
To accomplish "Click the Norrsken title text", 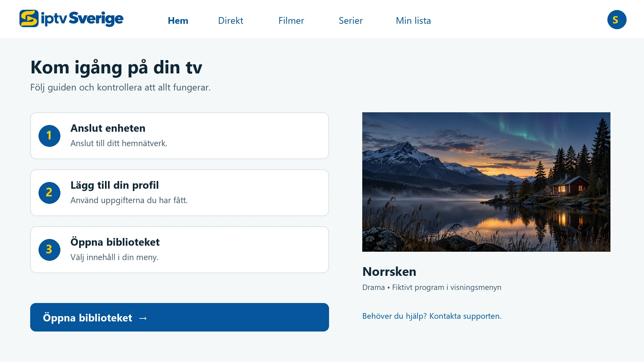I will (x=389, y=271).
